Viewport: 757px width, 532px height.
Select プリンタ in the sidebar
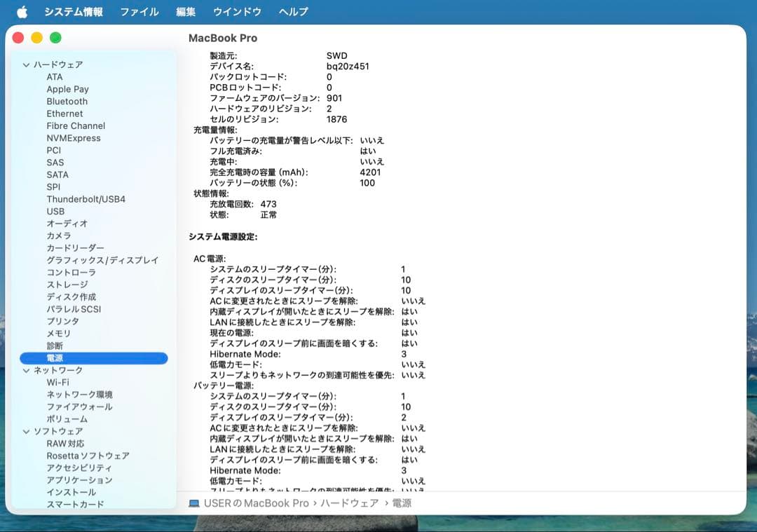point(63,321)
